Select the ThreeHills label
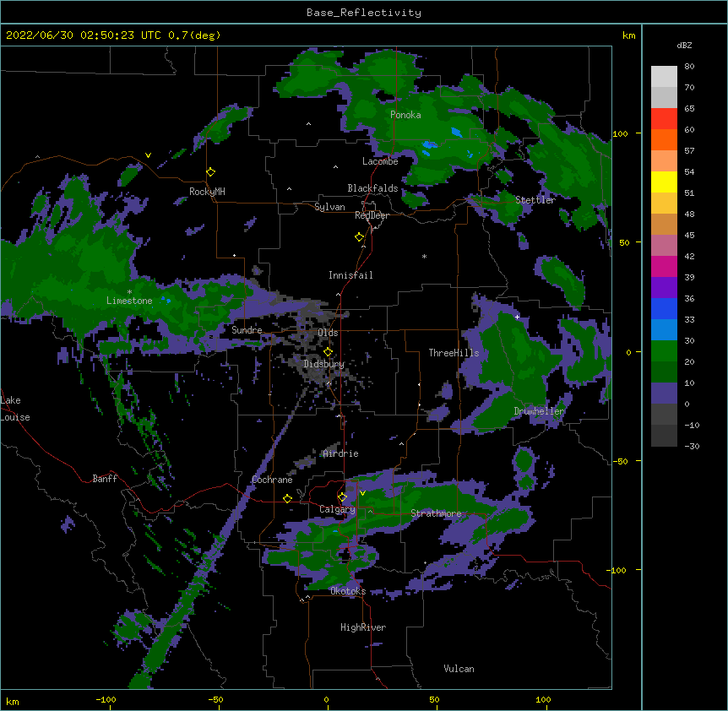The image size is (728, 711). (x=454, y=353)
